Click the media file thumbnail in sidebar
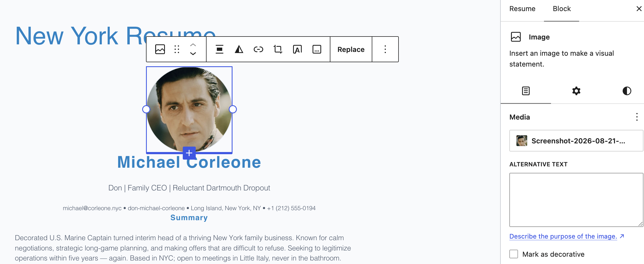Image resolution: width=644 pixels, height=264 pixels. (x=522, y=141)
